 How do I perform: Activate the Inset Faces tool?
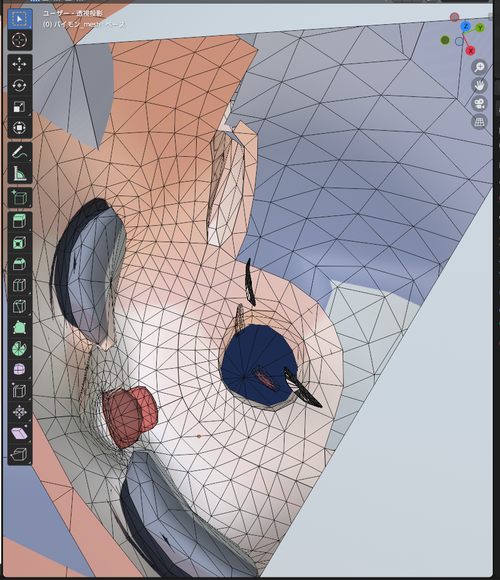click(x=19, y=243)
